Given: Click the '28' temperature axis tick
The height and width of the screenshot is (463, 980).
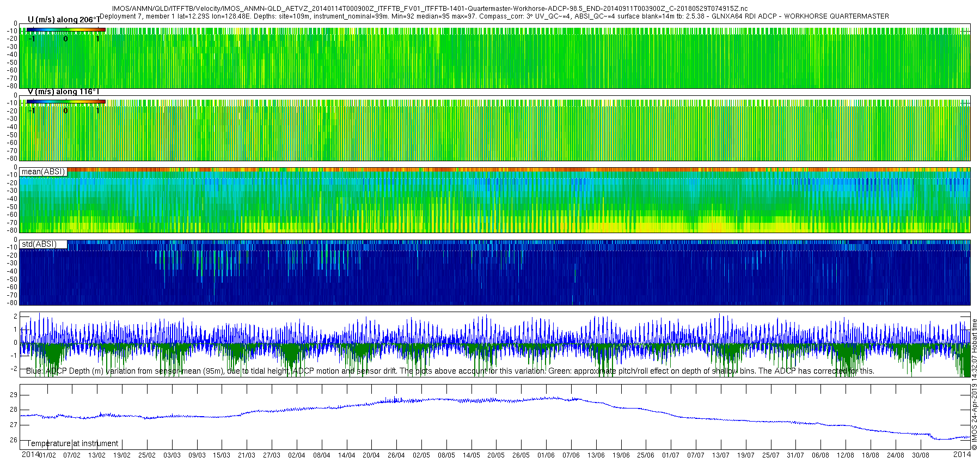Looking at the screenshot, I should [x=14, y=410].
